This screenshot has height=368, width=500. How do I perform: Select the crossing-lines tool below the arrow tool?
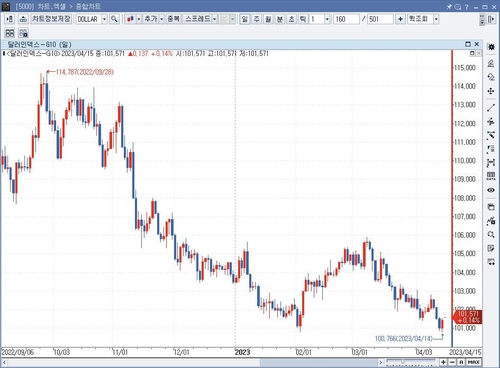(x=491, y=135)
